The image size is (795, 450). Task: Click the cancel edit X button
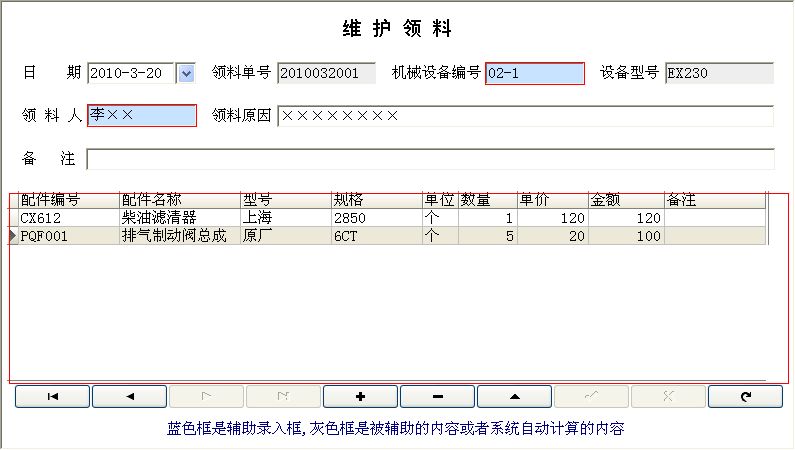pyautogui.click(x=668, y=397)
